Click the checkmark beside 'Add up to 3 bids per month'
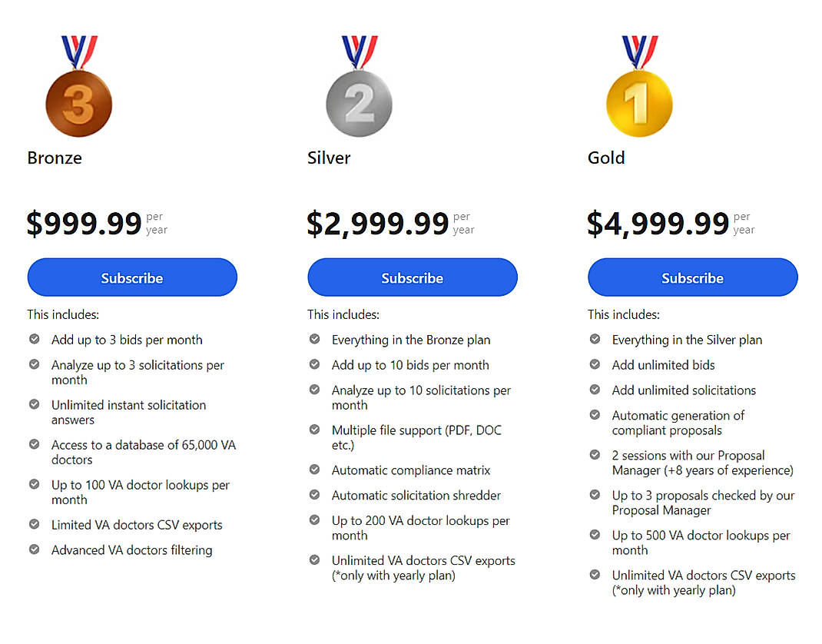822x644 pixels. [34, 338]
